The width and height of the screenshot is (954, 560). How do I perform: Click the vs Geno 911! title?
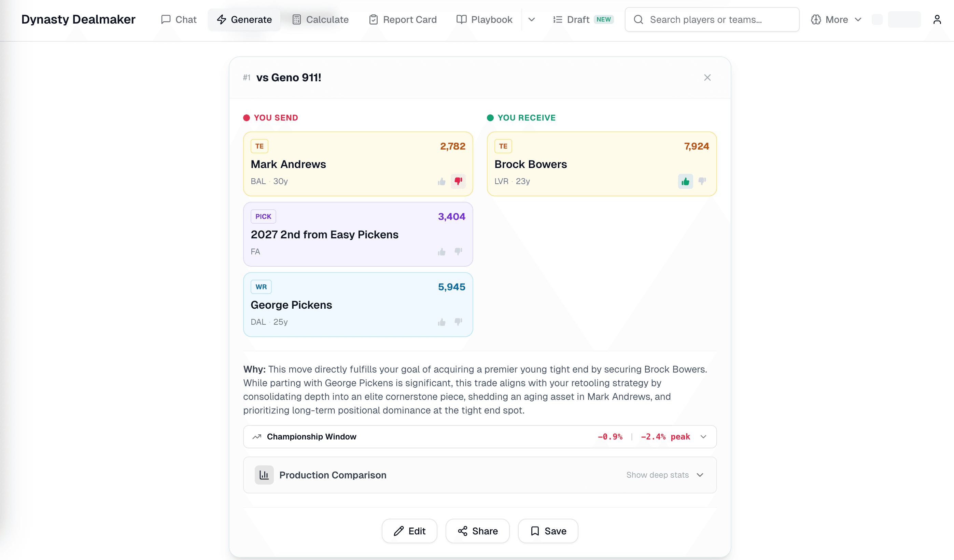[289, 78]
